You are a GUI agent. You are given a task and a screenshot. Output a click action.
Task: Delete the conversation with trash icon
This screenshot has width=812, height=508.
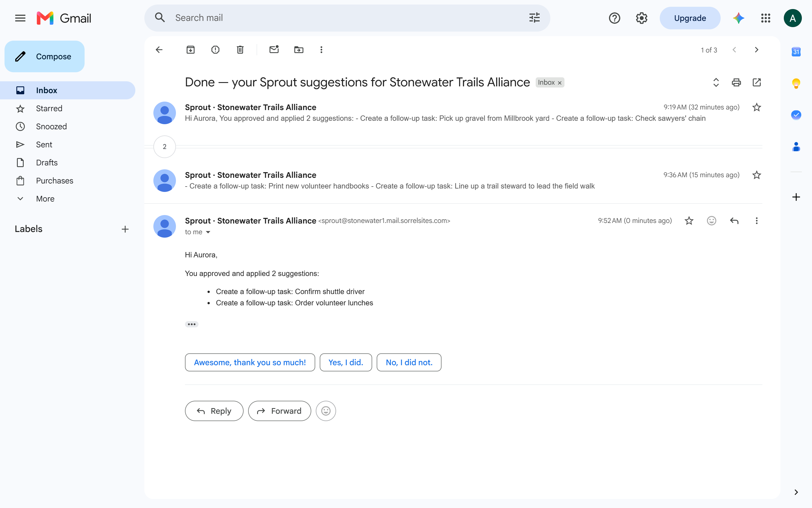pos(240,50)
